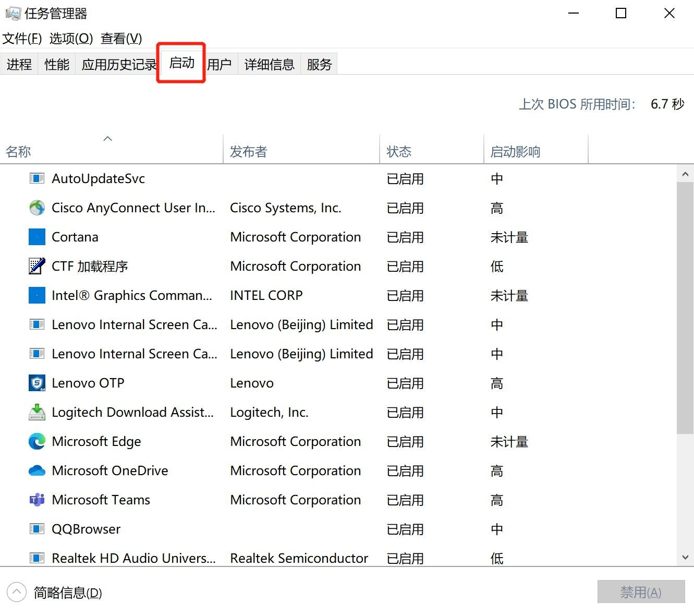Click the Microsoft OneDrive cloud icon
The image size is (694, 616).
(36, 470)
